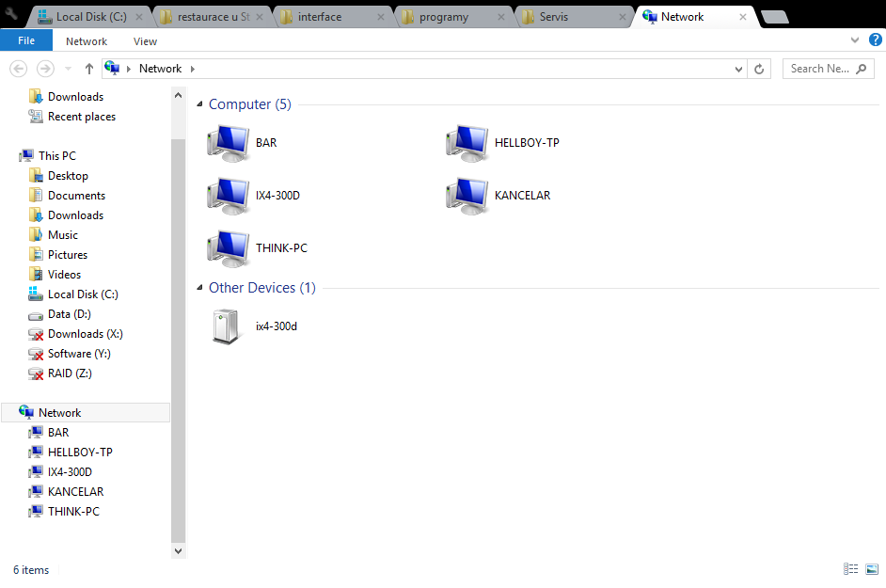Switch to details view in status bar

[851, 569]
